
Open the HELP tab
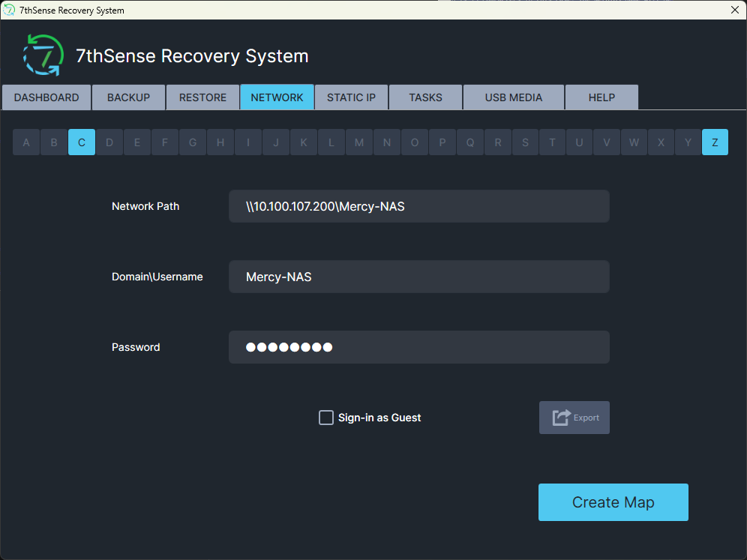[601, 97]
